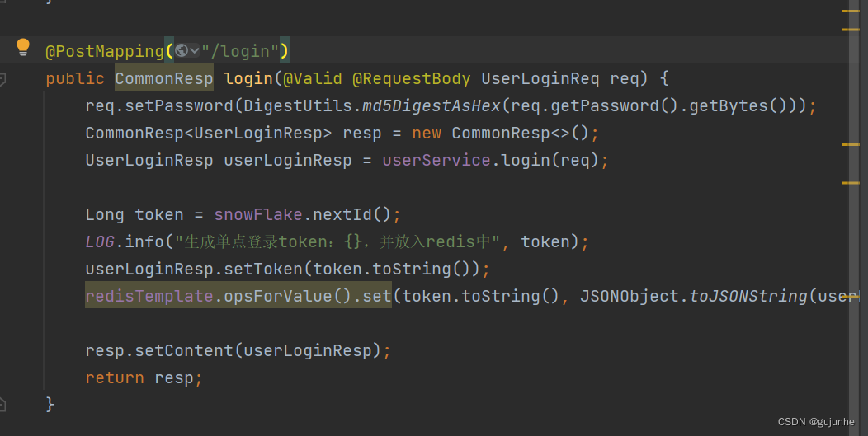Jump to warning stripe mark beside redisTemplate line
The height and width of the screenshot is (436, 868).
point(851,297)
